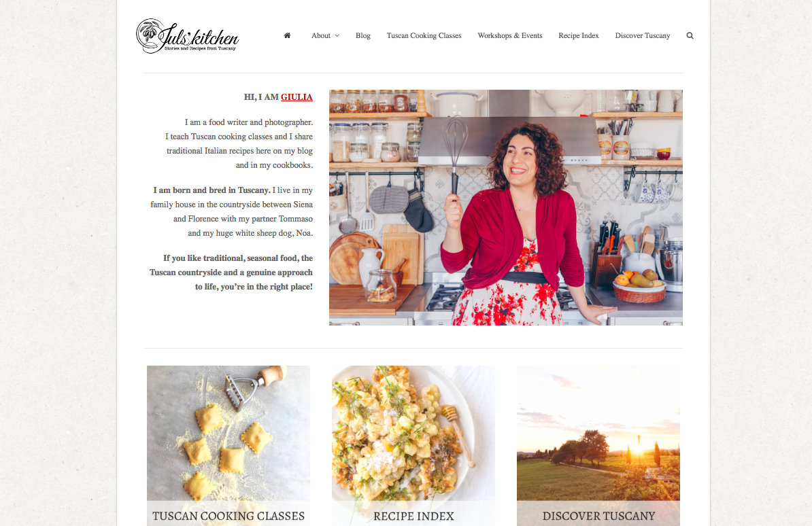Open the search magnifier icon
This screenshot has width=812, height=526.
(x=690, y=36)
